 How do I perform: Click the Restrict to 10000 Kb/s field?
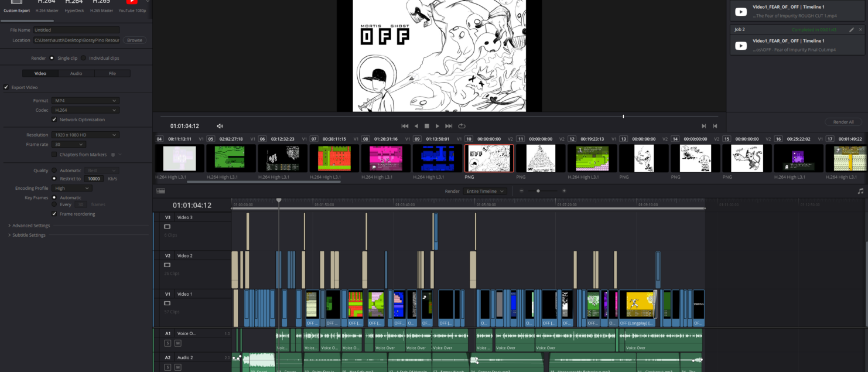[93, 179]
